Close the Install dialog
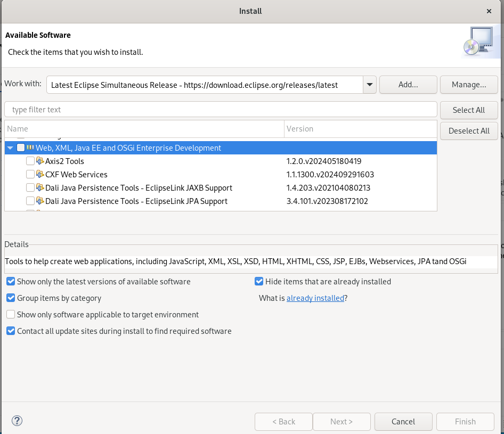Screen dimensions: 504x434 click(489, 11)
